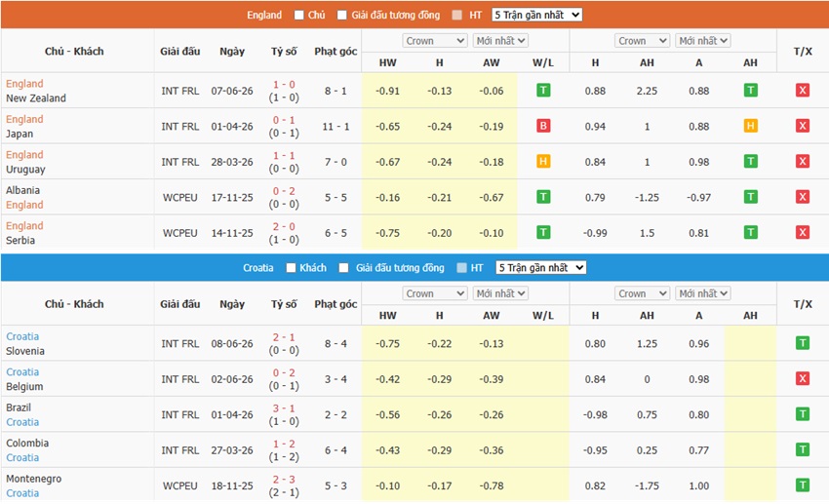Click the 3 - 1 score in Brazil–Croatia row

[284, 408]
